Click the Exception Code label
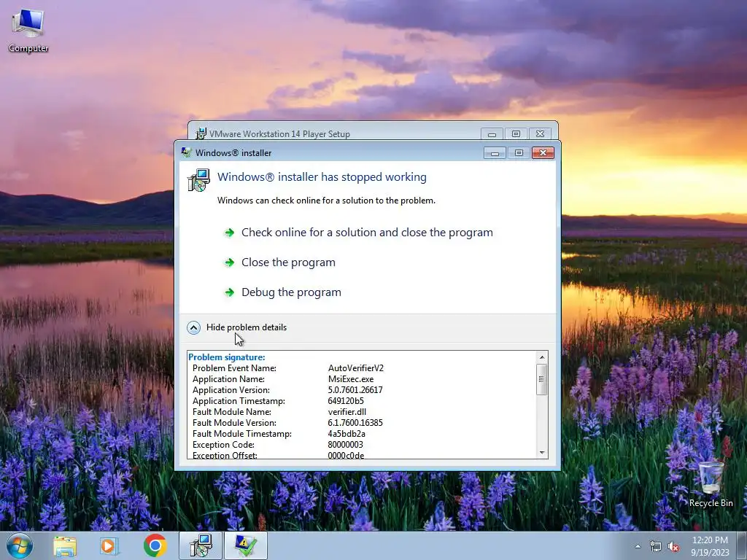This screenshot has height=560, width=747. point(223,445)
